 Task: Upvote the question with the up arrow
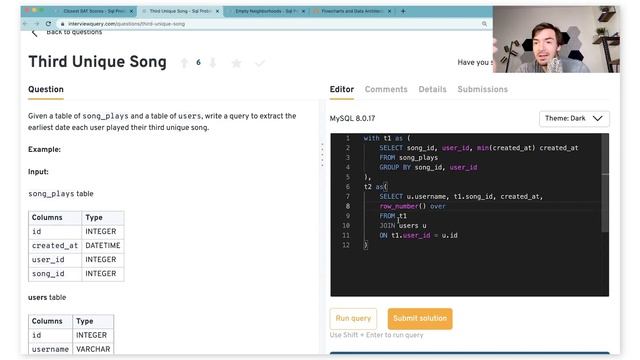pyautogui.click(x=184, y=63)
